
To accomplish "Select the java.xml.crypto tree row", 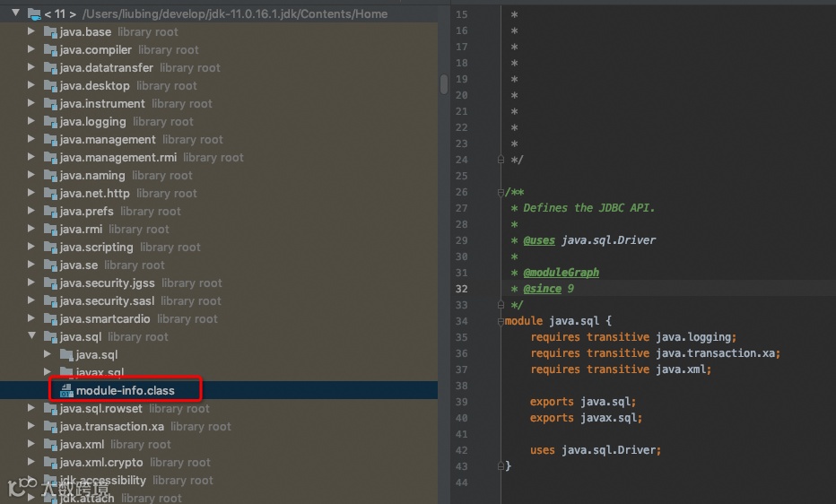I will click(x=219, y=463).
